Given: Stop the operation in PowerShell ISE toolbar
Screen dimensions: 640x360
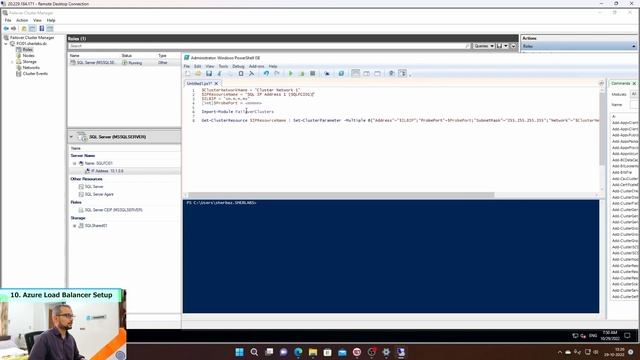Looking at the screenshot, I should pos(313,73).
